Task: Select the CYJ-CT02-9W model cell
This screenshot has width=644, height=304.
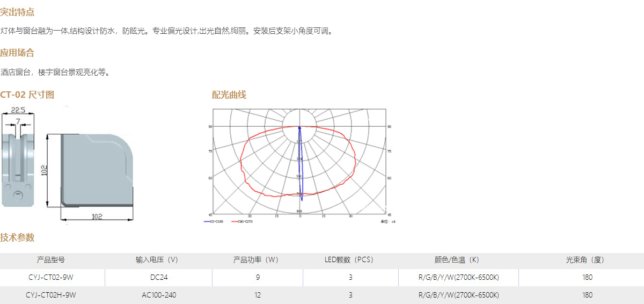Action: point(52,278)
